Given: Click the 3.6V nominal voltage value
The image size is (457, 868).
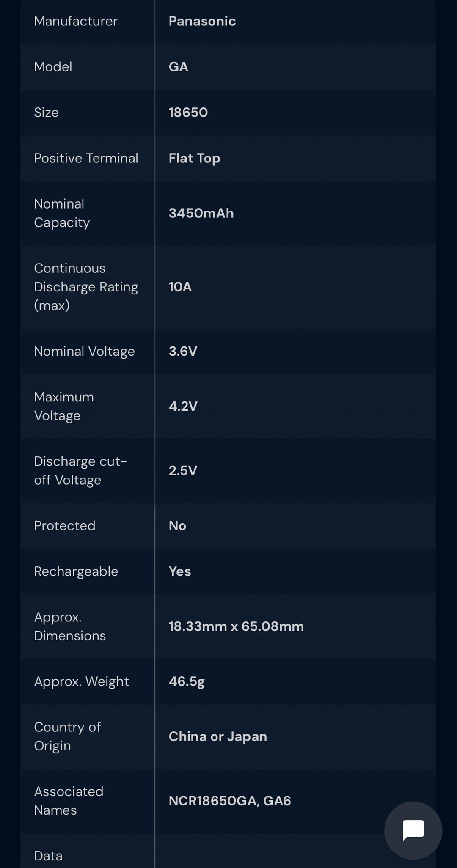Looking at the screenshot, I should (183, 351).
